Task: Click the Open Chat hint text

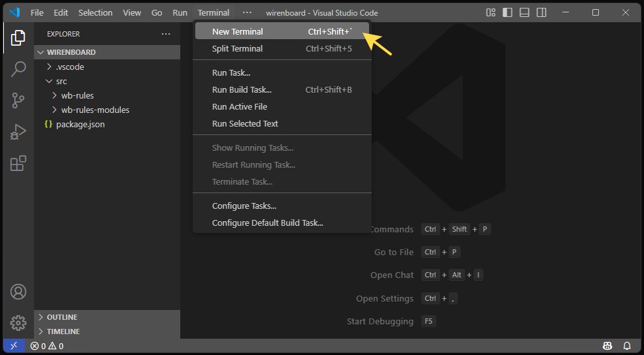Action: click(x=392, y=275)
